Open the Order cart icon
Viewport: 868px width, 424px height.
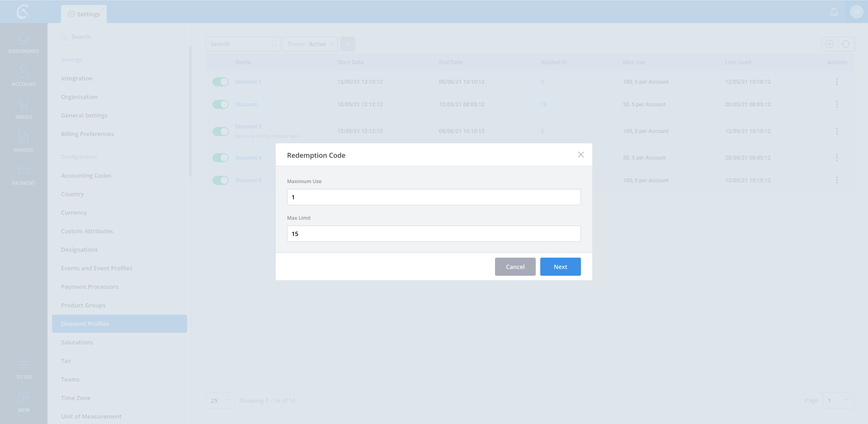(24, 105)
